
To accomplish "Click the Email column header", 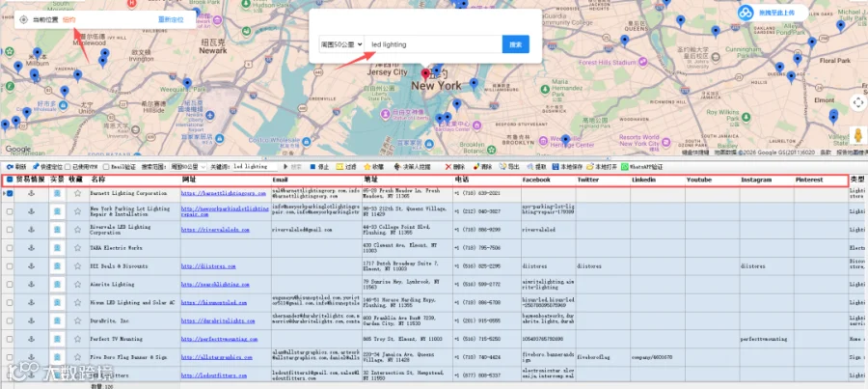I will tap(280, 180).
